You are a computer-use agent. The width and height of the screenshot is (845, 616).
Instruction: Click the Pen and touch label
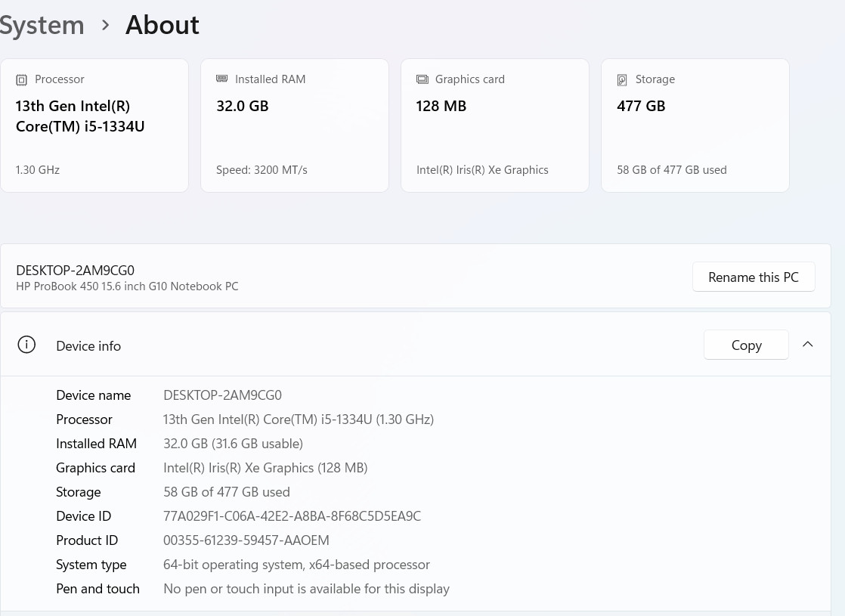(98, 589)
